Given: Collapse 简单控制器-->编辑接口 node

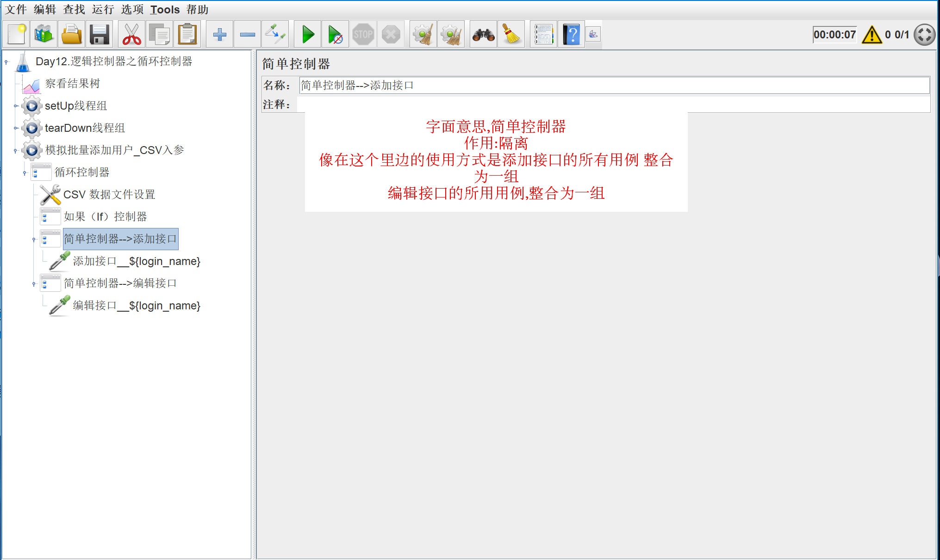Looking at the screenshot, I should click(x=34, y=284).
